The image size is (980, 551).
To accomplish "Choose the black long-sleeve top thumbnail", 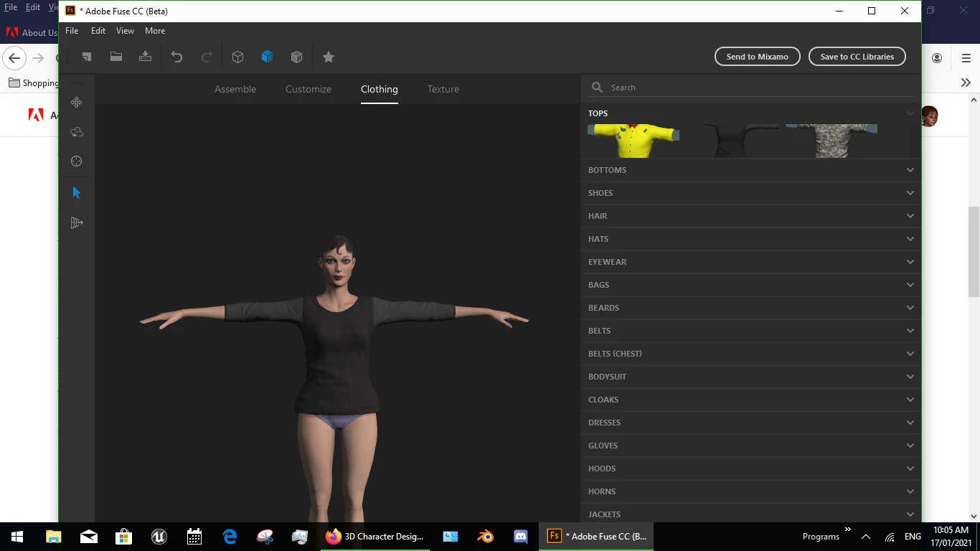I will [732, 141].
